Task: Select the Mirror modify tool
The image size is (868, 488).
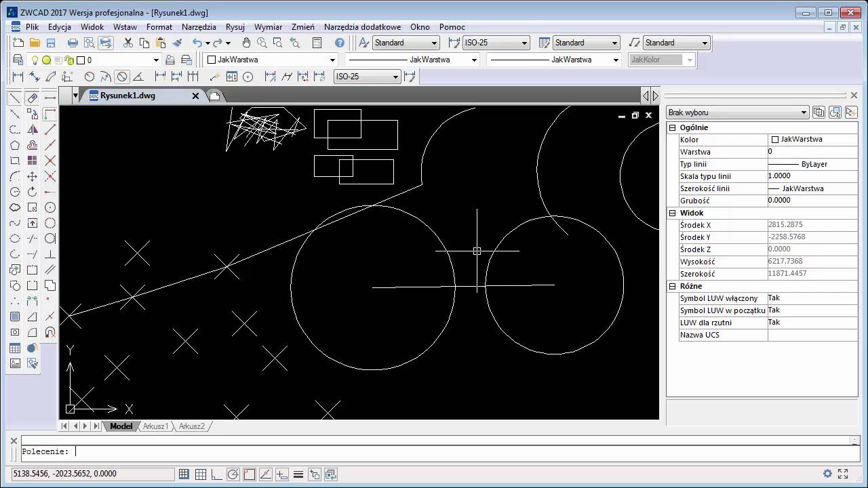Action: [33, 129]
